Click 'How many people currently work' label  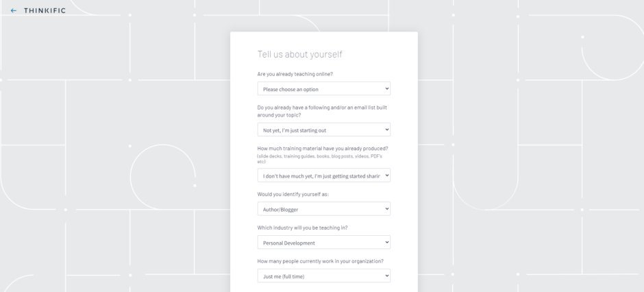coord(321,261)
